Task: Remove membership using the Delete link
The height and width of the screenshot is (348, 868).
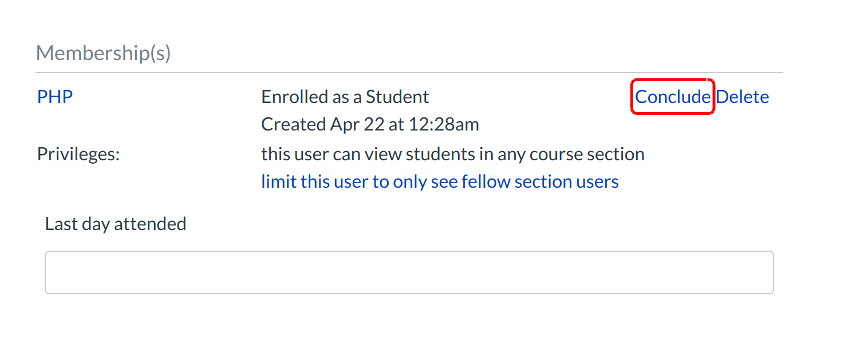Action: click(742, 97)
